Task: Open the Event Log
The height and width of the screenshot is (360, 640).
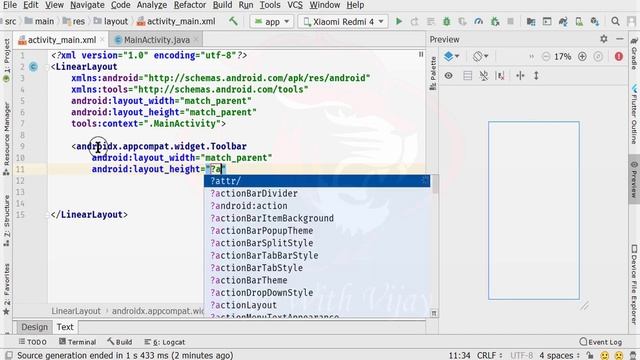Action: pos(601,342)
